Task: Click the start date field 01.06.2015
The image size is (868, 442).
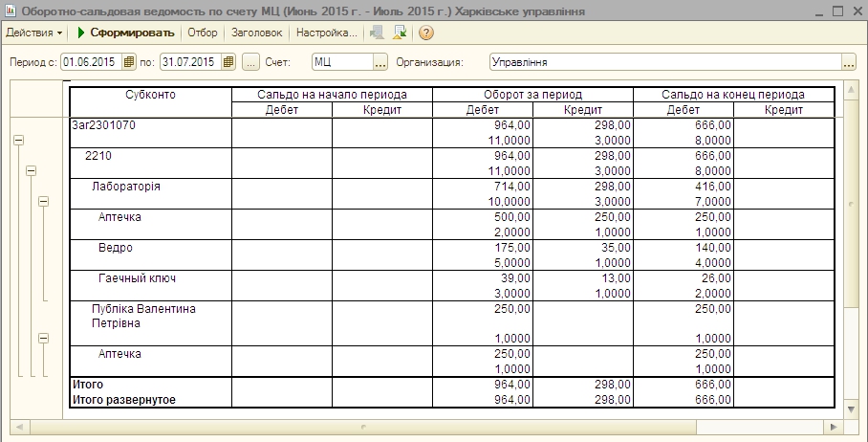Action: (92, 62)
